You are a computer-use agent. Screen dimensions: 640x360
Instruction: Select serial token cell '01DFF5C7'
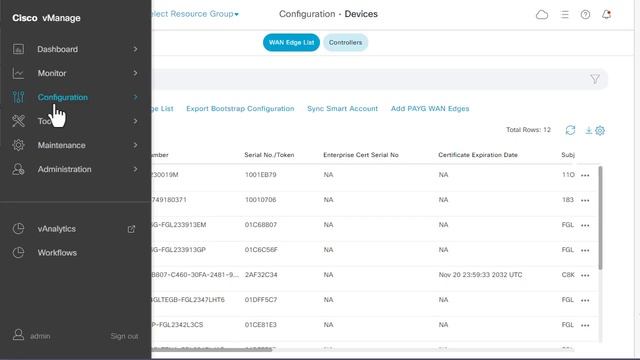[x=261, y=300]
